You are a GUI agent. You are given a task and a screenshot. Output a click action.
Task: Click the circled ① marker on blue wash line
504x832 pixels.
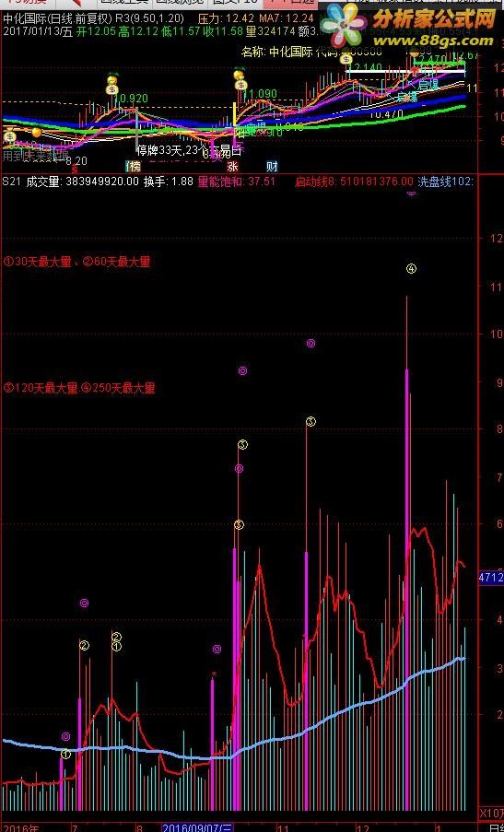tap(65, 754)
